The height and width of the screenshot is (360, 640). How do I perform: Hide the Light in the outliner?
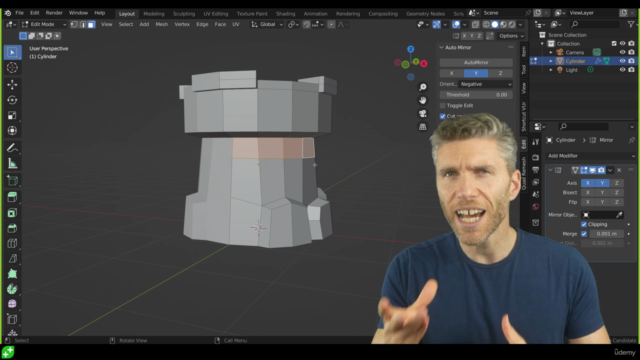point(622,70)
